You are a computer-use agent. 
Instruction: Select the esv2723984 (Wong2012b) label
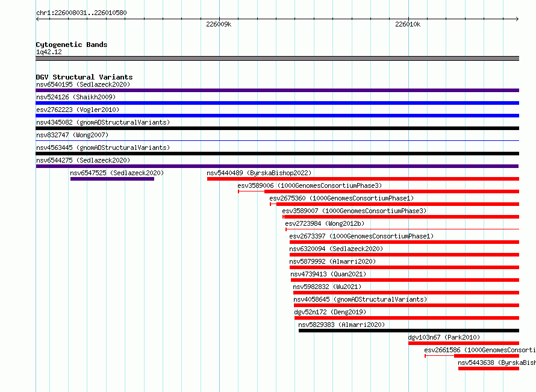[325, 223]
